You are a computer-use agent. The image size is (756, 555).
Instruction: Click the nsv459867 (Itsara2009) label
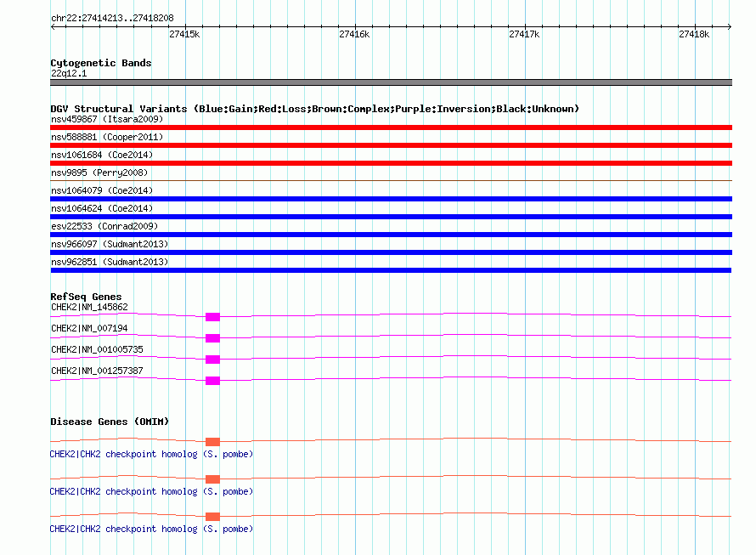click(x=107, y=119)
